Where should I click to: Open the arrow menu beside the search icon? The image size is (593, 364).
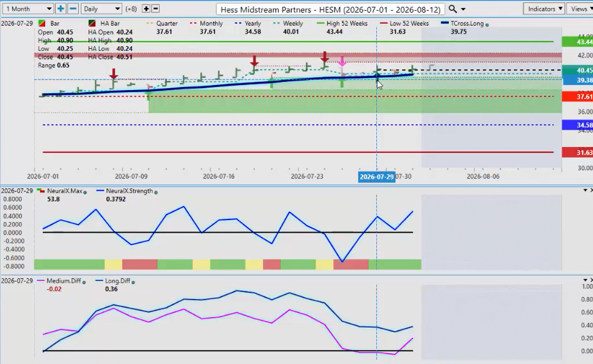click(x=463, y=9)
